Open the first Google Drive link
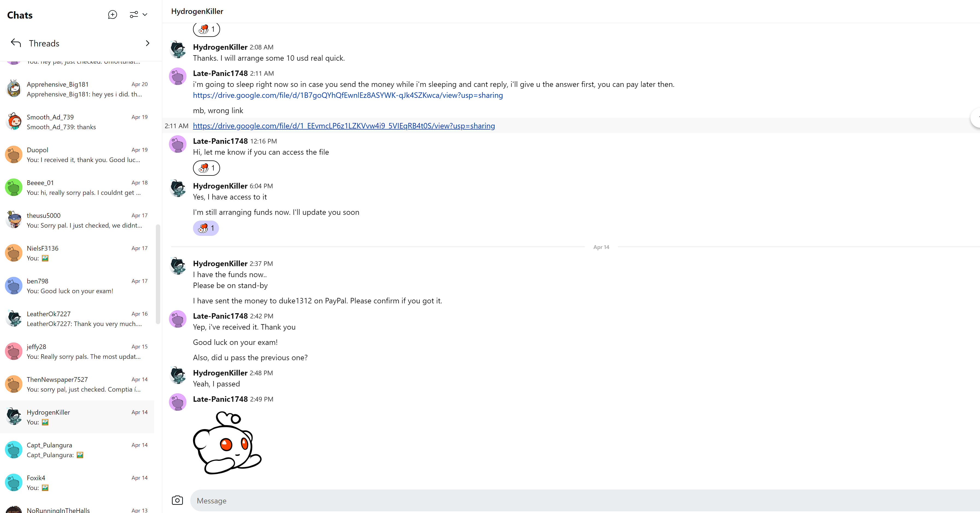The height and width of the screenshot is (513, 980). click(348, 95)
